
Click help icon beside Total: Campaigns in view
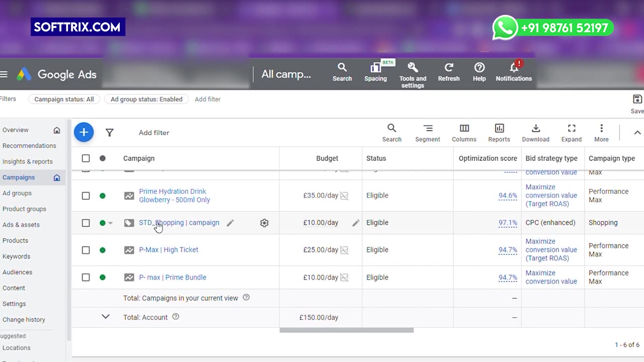point(246,298)
